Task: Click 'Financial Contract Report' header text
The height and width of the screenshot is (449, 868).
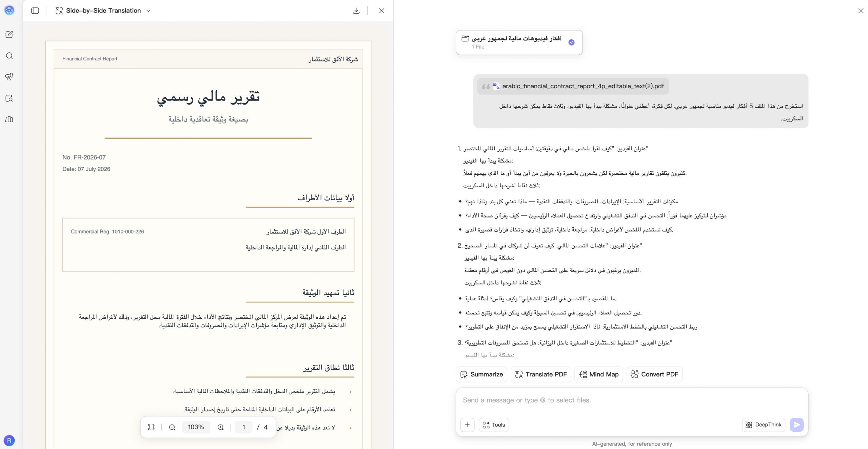Action: click(90, 59)
